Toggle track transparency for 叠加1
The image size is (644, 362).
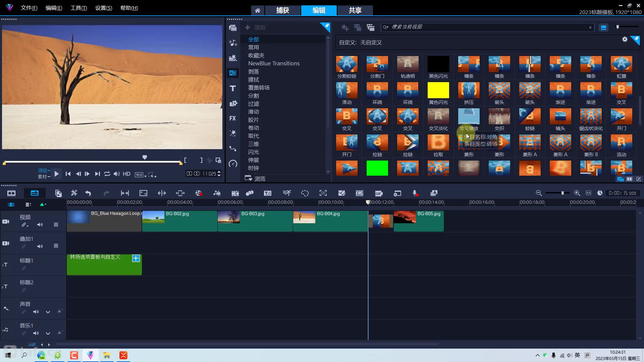[x=56, y=246]
